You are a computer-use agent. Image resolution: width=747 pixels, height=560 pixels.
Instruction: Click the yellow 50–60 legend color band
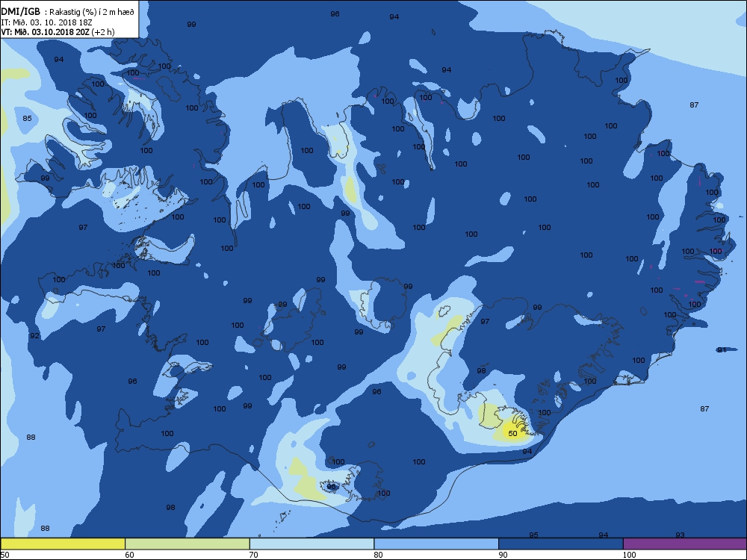(63, 544)
